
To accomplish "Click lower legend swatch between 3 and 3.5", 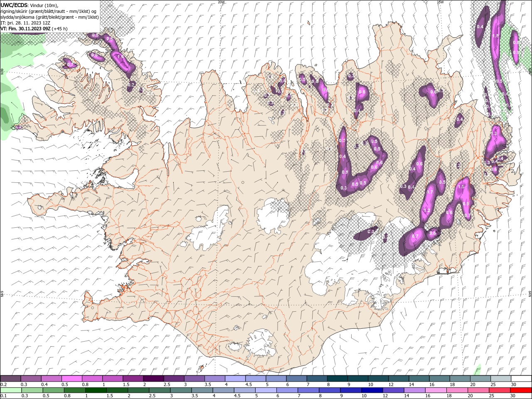I will pyautogui.click(x=181, y=390).
